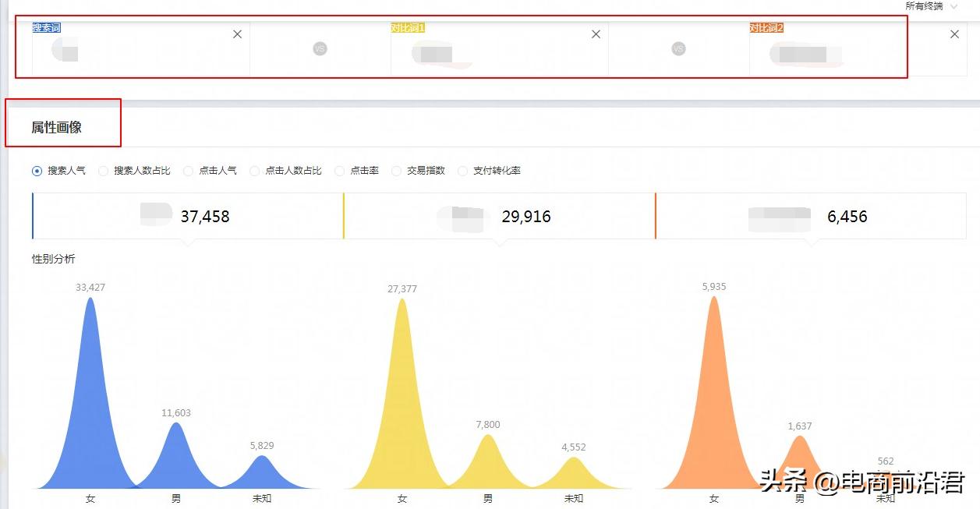
Task: Remove the 搜索词 search term
Action: [x=237, y=34]
